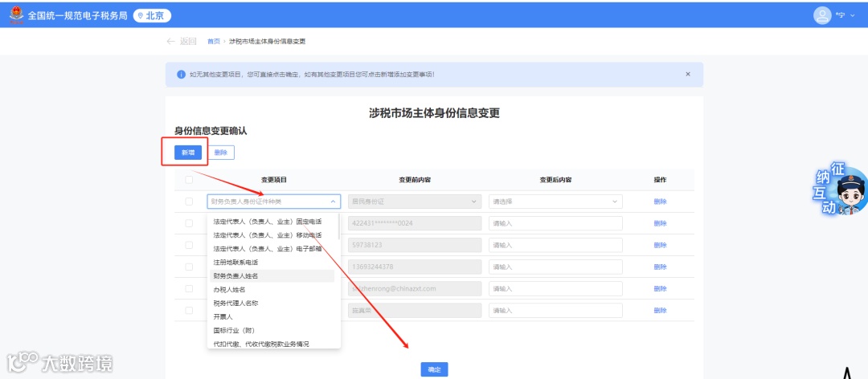Select the 北京 location selector
Viewport: 868px width, 379px height.
(x=152, y=15)
